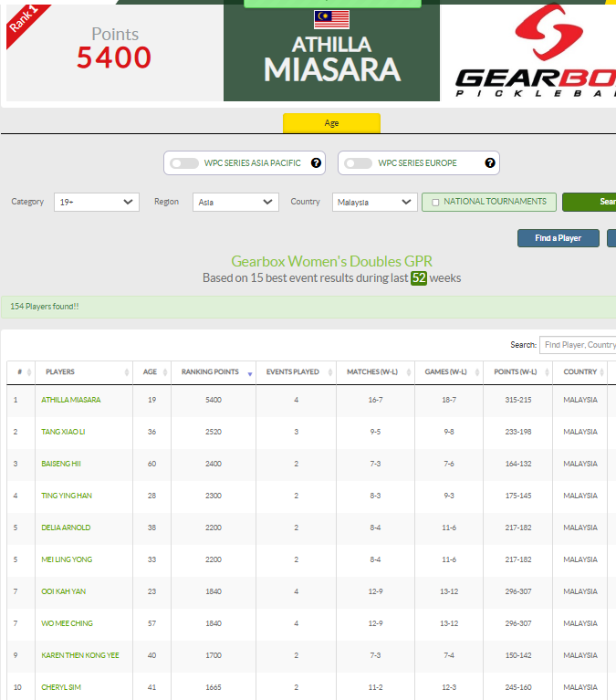The image size is (616, 700).
Task: Toggle WPC Series Asia Pacific switch
Action: [184, 163]
